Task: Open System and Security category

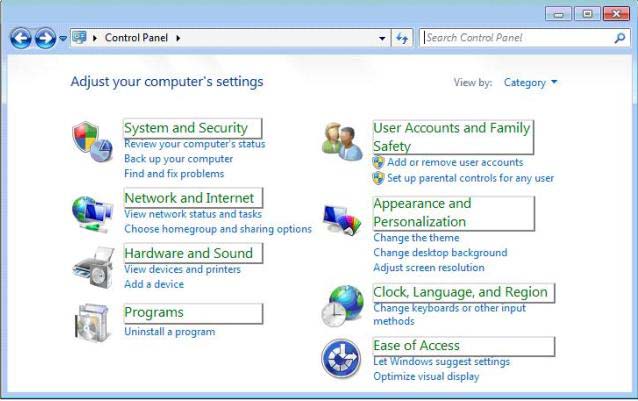Action: [186, 128]
